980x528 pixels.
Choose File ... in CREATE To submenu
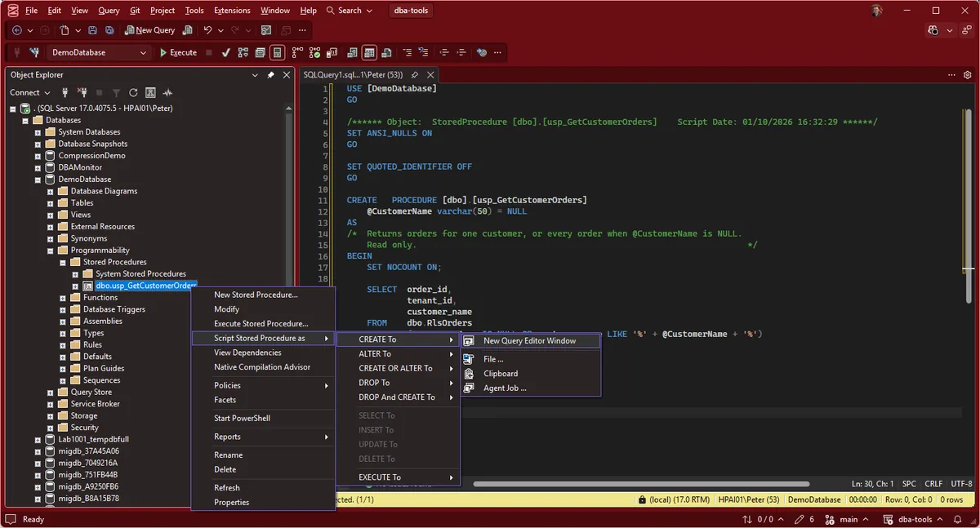(x=531, y=359)
